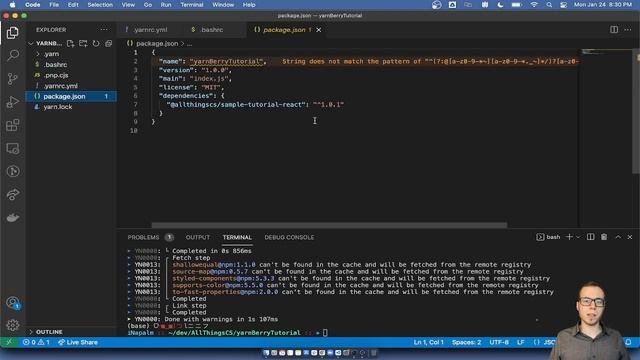The width and height of the screenshot is (640, 360).
Task: Switch to the DEBUG CONSOLE tab
Action: click(289, 237)
